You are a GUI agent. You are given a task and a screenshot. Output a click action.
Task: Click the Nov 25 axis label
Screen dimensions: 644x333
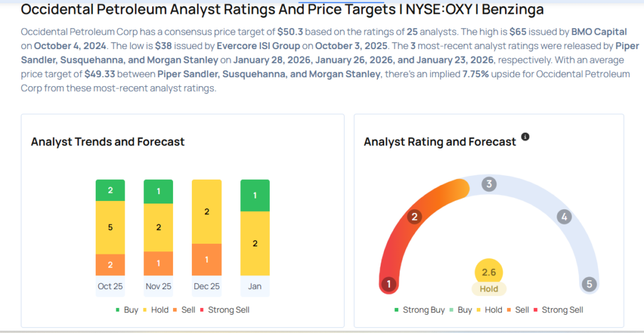tap(158, 287)
